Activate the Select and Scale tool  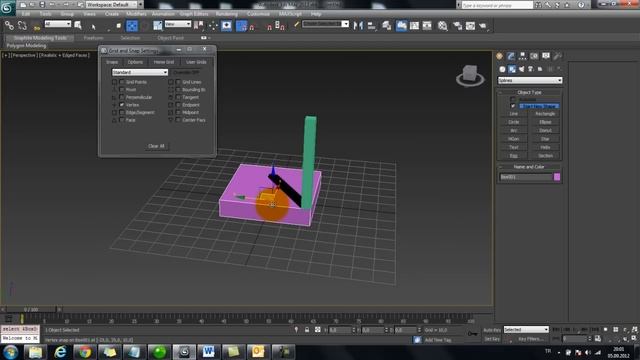[x=158, y=26]
